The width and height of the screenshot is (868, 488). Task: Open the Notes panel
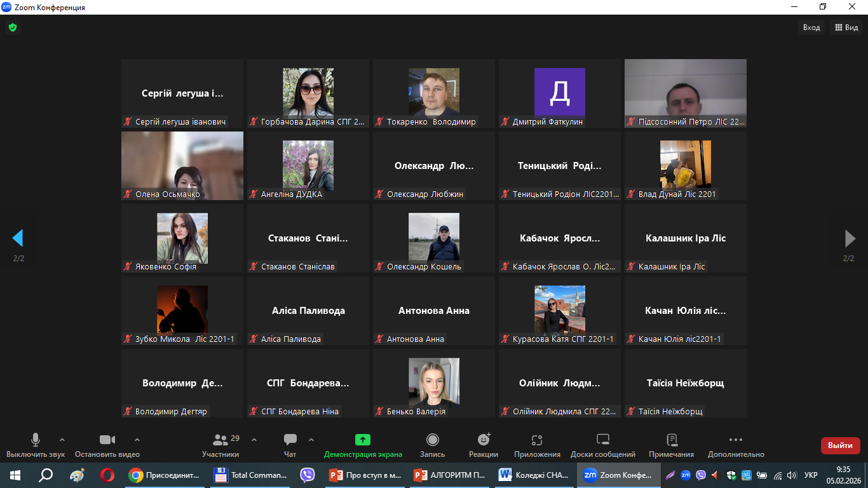click(x=671, y=445)
